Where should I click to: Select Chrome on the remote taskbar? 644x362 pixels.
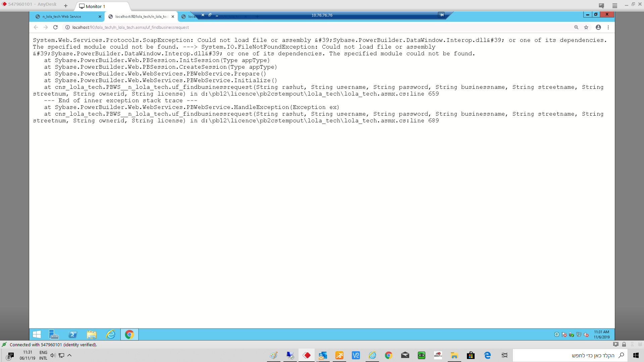click(x=129, y=334)
